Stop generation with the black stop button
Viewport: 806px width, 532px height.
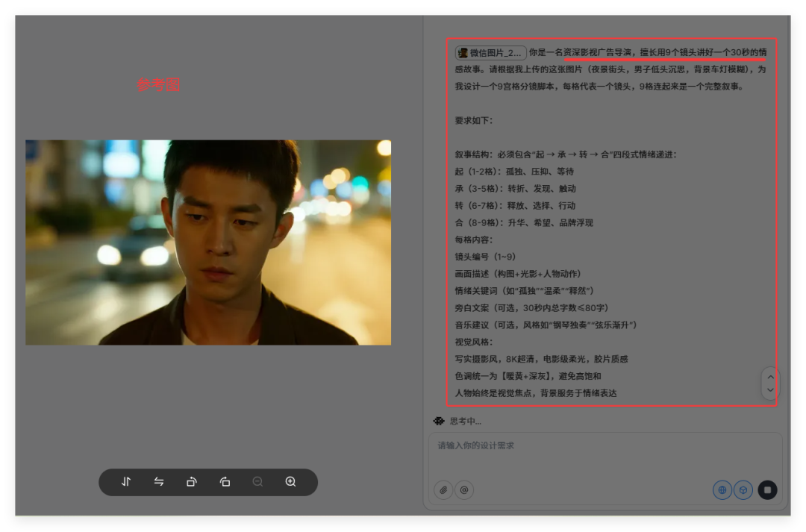click(x=766, y=489)
